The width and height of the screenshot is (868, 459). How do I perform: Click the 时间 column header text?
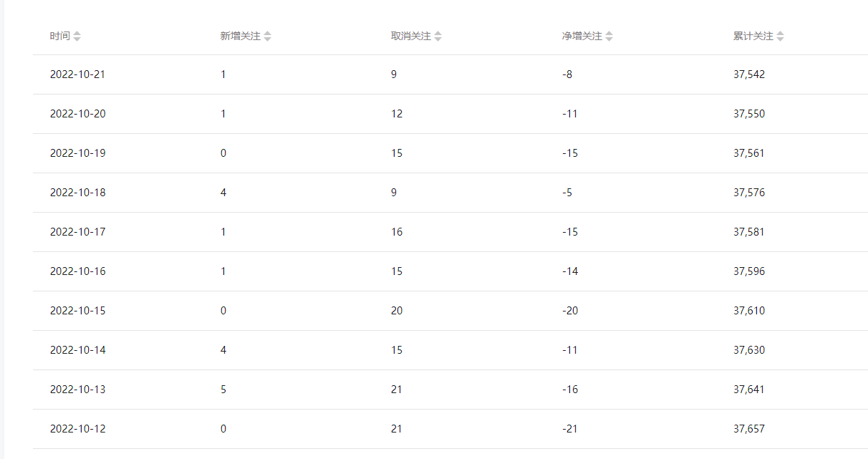pos(60,36)
